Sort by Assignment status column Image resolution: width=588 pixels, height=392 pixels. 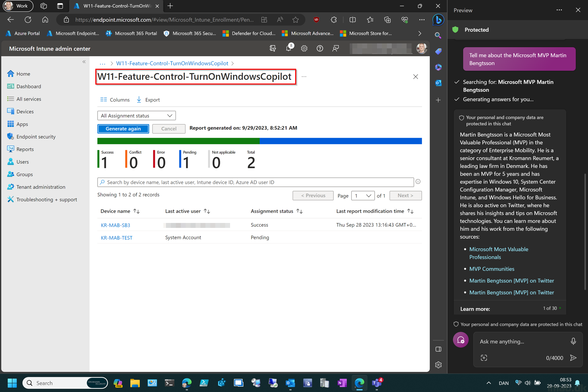[x=276, y=211]
